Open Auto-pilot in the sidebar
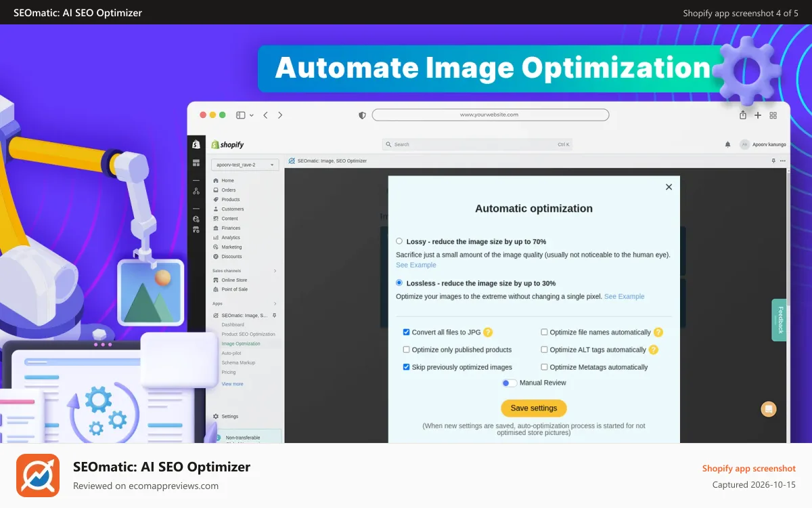The image size is (812, 508). click(231, 354)
